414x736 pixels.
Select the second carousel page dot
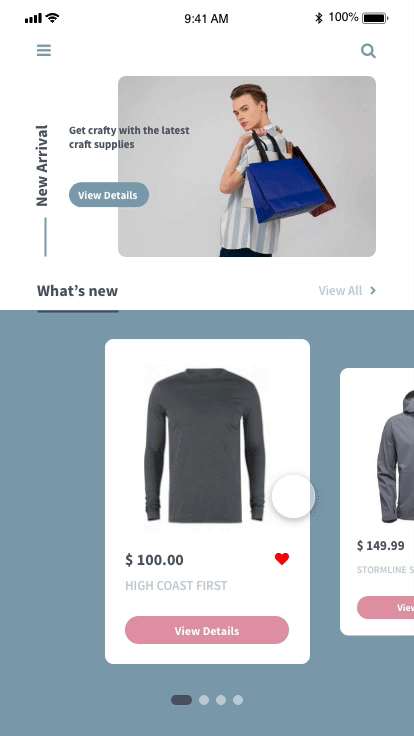point(204,700)
